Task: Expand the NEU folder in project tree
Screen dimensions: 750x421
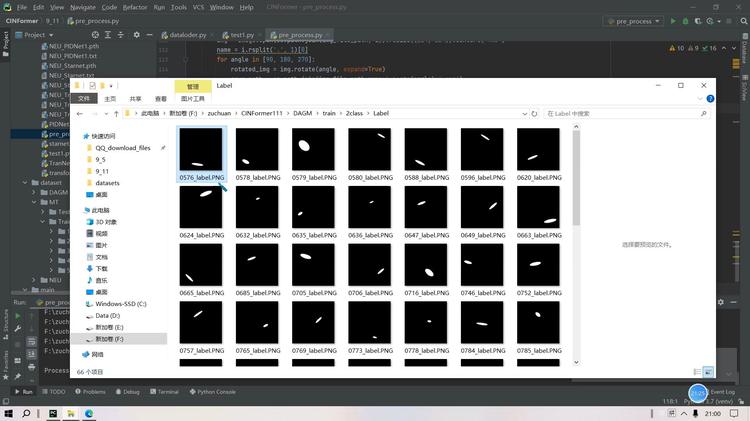Action: (x=33, y=280)
